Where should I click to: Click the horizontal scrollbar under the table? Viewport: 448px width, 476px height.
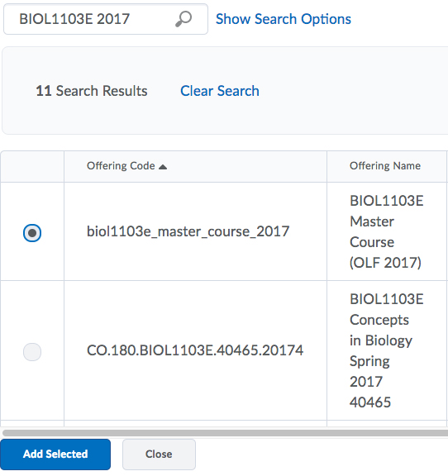(225, 433)
